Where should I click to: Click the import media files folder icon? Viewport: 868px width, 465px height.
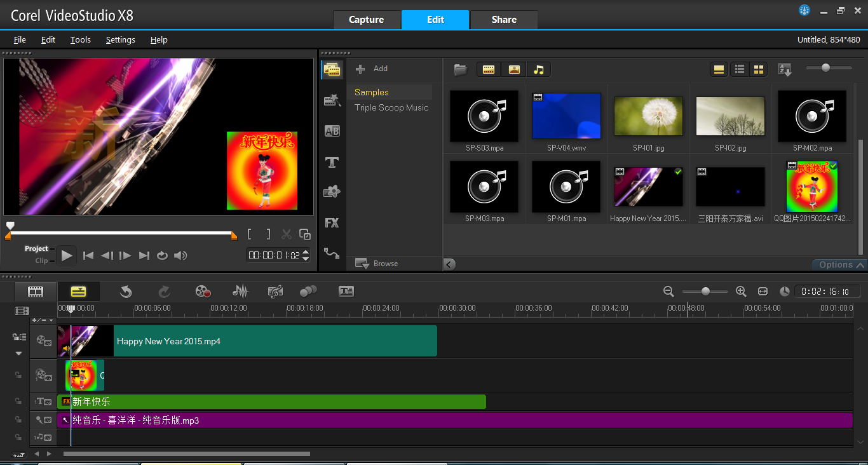pyautogui.click(x=461, y=69)
